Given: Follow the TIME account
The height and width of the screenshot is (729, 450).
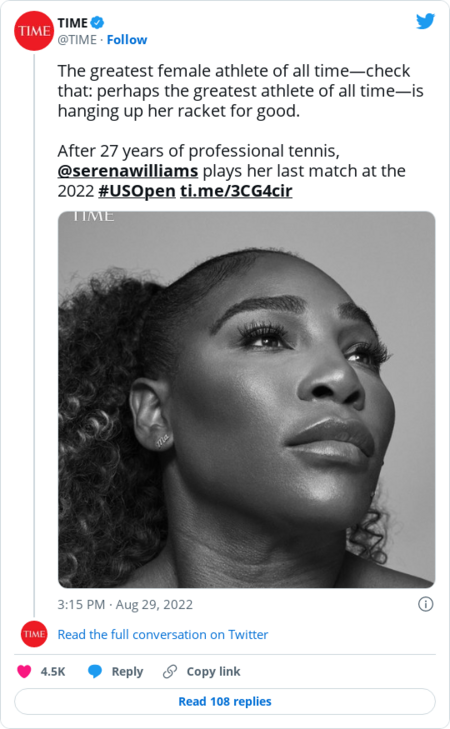Looking at the screenshot, I should (127, 40).
